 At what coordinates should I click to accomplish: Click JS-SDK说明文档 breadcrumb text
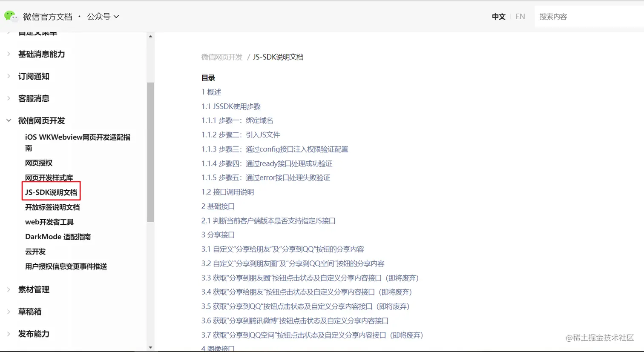click(278, 57)
